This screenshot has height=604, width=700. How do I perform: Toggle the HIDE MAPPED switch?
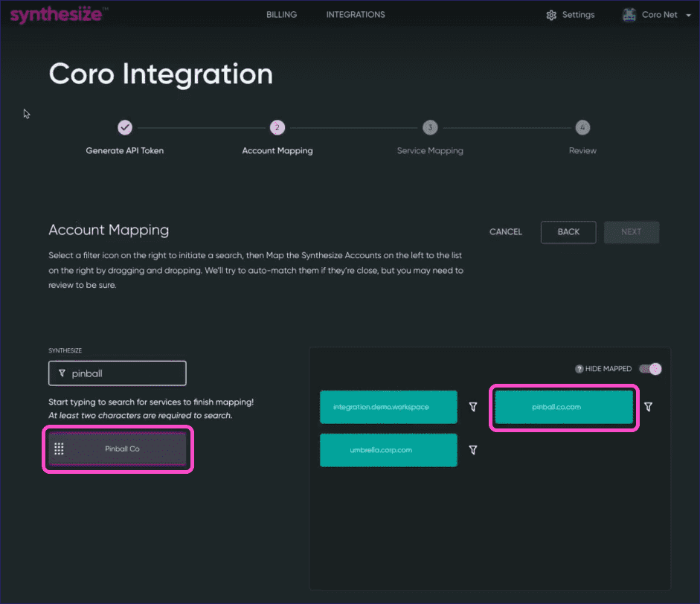coord(650,368)
